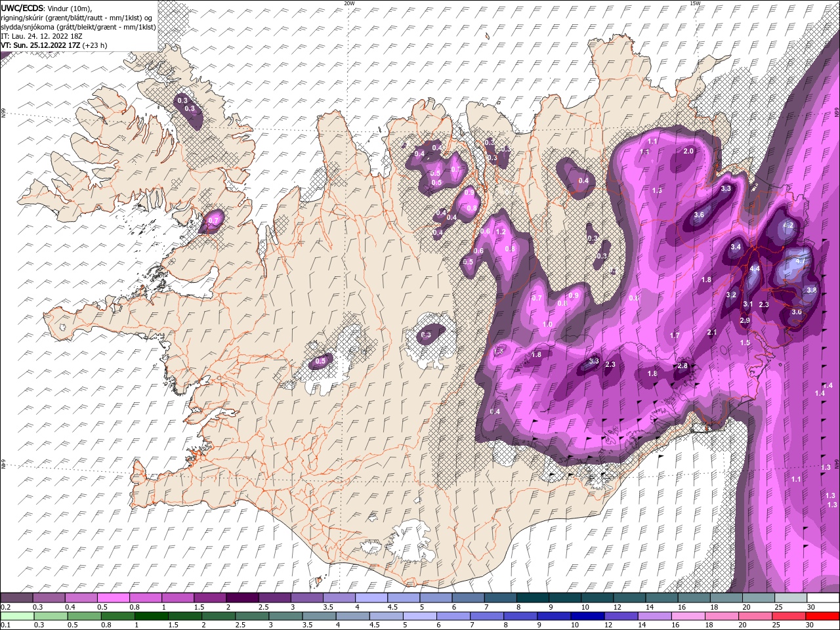This screenshot has width=840, height=630.
Task: Select the 2.0 value in the northeast
Action: (x=688, y=151)
